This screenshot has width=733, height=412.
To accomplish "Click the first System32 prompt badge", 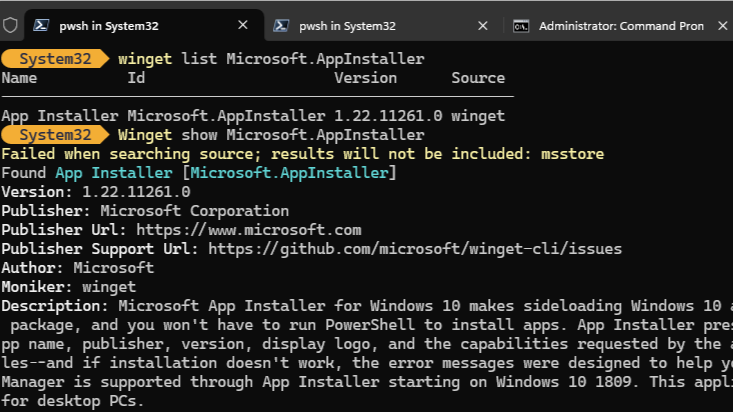I will pyautogui.click(x=56, y=59).
